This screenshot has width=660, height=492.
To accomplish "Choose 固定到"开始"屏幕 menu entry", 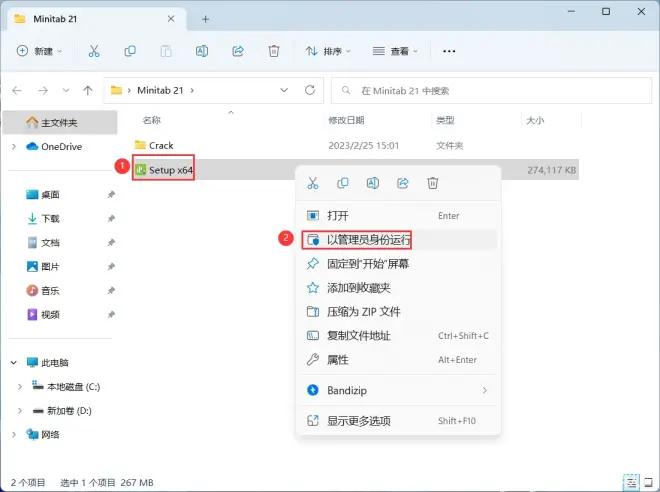I will click(399, 264).
